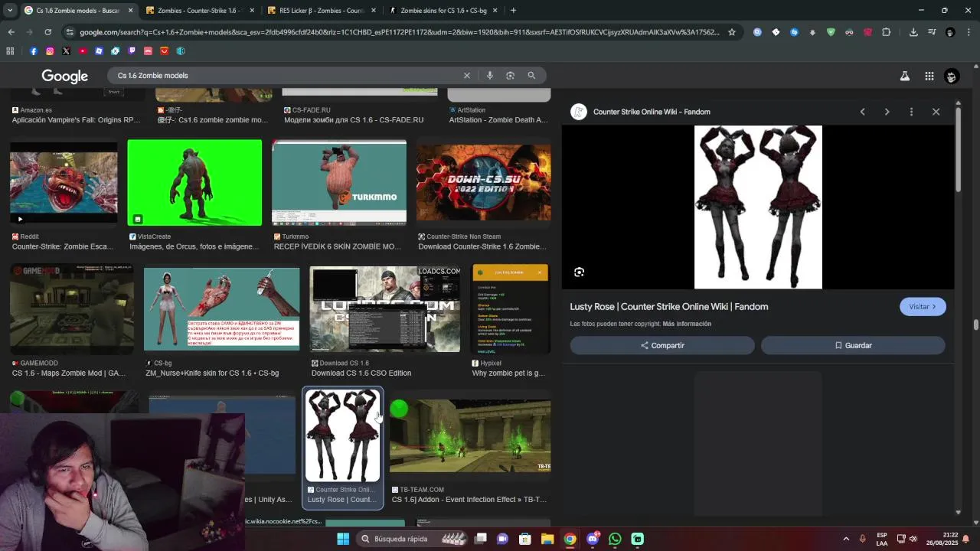Click the Visitar button
The height and width of the screenshot is (551, 980).
923,307
